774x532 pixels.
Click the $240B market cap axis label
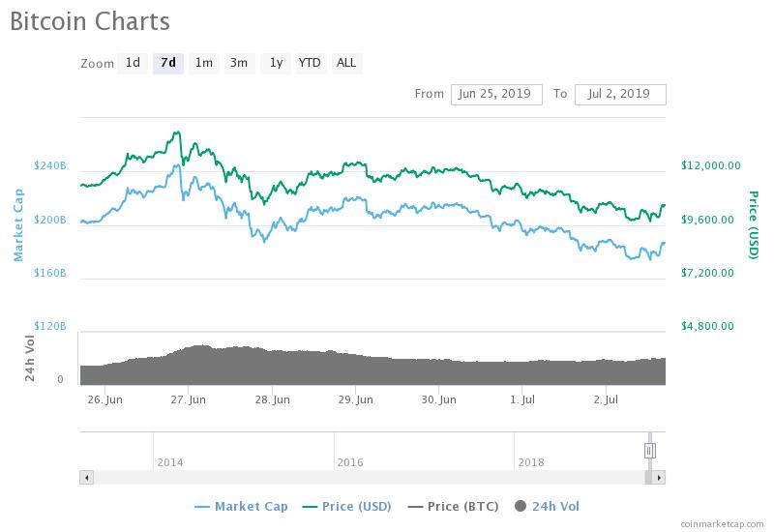(50, 165)
